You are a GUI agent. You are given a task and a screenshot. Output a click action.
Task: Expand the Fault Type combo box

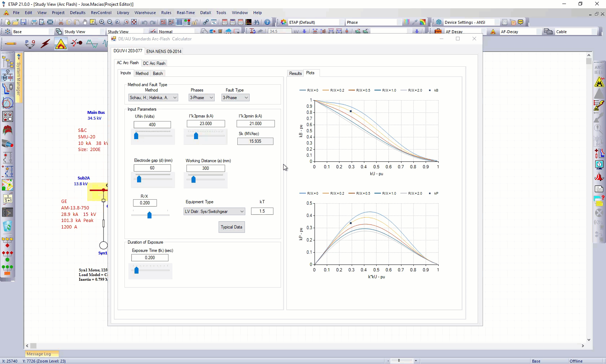click(x=235, y=98)
